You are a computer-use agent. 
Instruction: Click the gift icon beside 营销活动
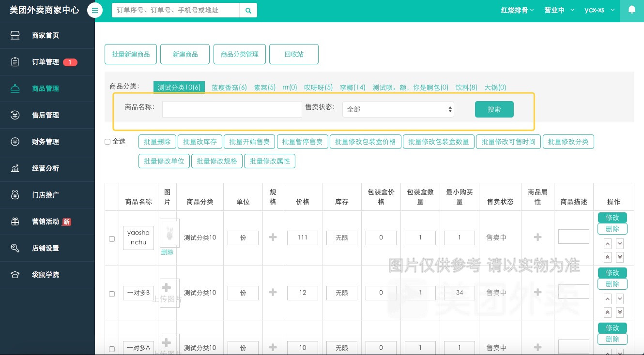coord(15,222)
